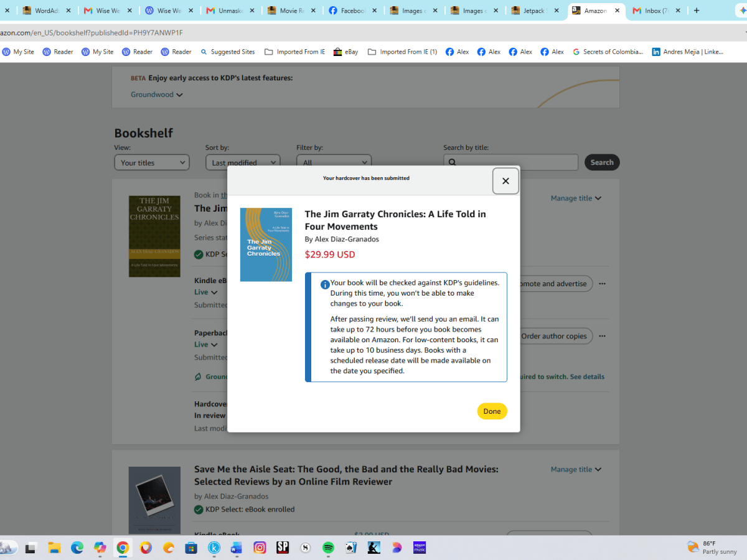Expand the Live status under Paperback
Image resolution: width=747 pixels, height=560 pixels.
point(206,344)
